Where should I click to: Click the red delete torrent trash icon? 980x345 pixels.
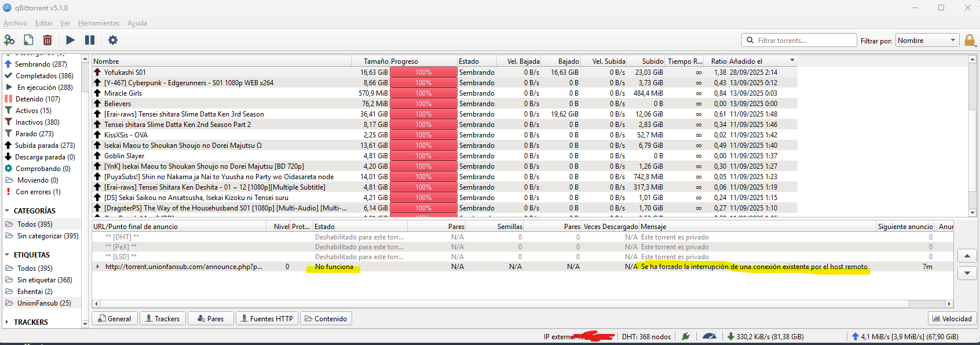pos(47,40)
